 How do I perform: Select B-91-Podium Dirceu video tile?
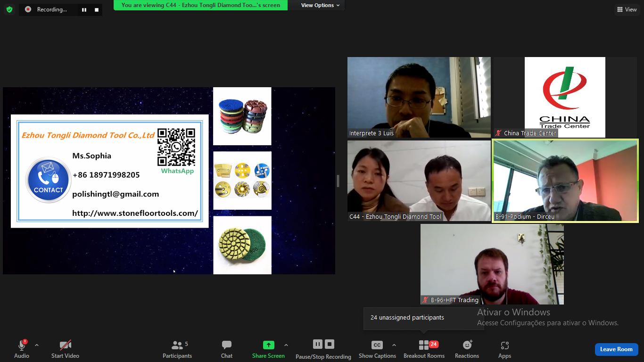click(565, 181)
